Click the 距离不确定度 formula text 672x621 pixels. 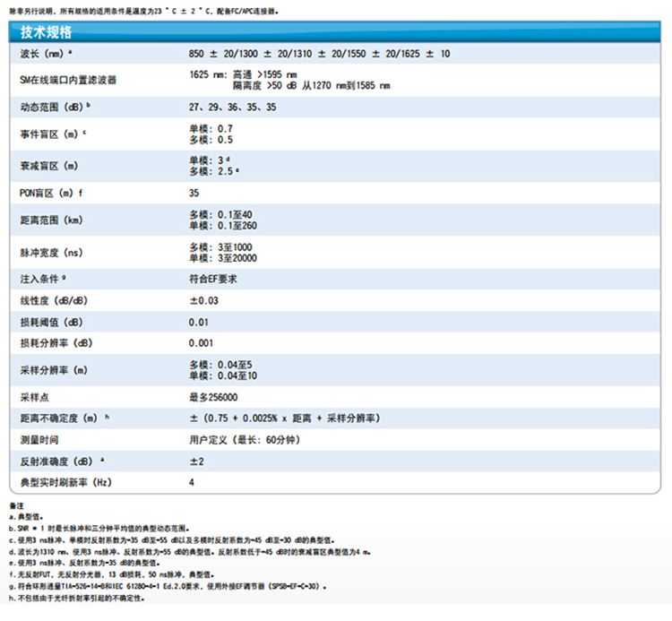(x=285, y=418)
